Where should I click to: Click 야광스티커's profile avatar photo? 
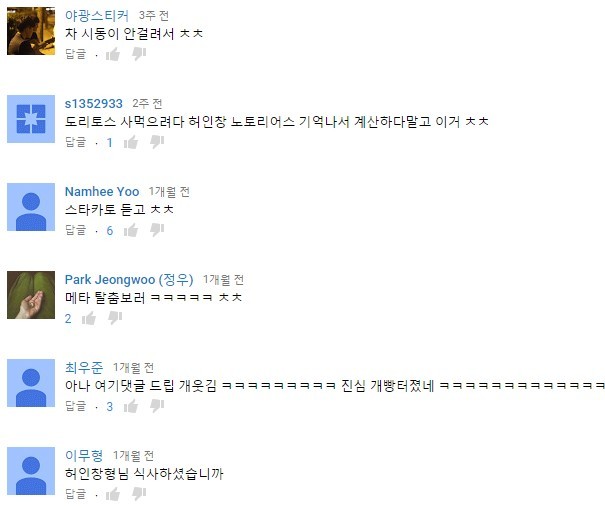[x=31, y=31]
